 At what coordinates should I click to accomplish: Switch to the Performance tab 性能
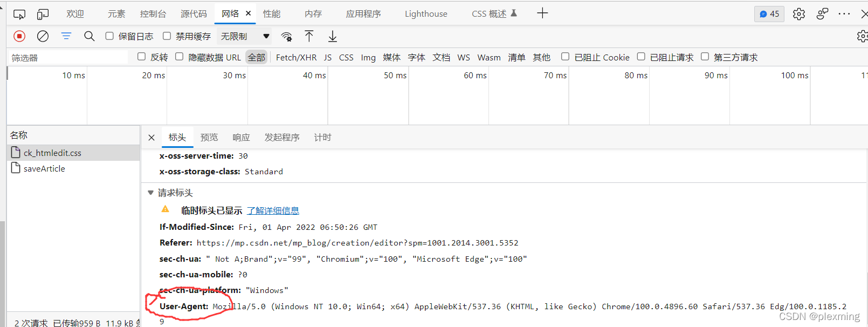click(272, 13)
